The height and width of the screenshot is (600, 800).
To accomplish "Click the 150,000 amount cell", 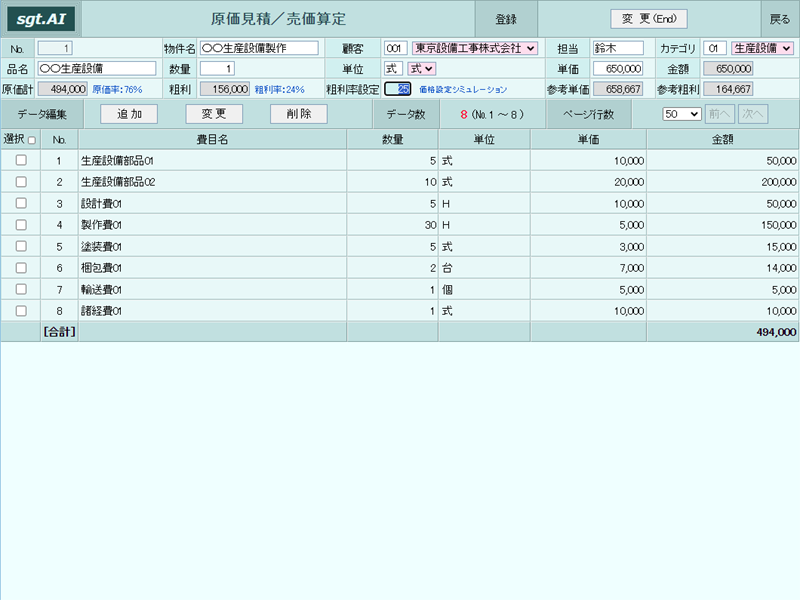I will point(722,225).
